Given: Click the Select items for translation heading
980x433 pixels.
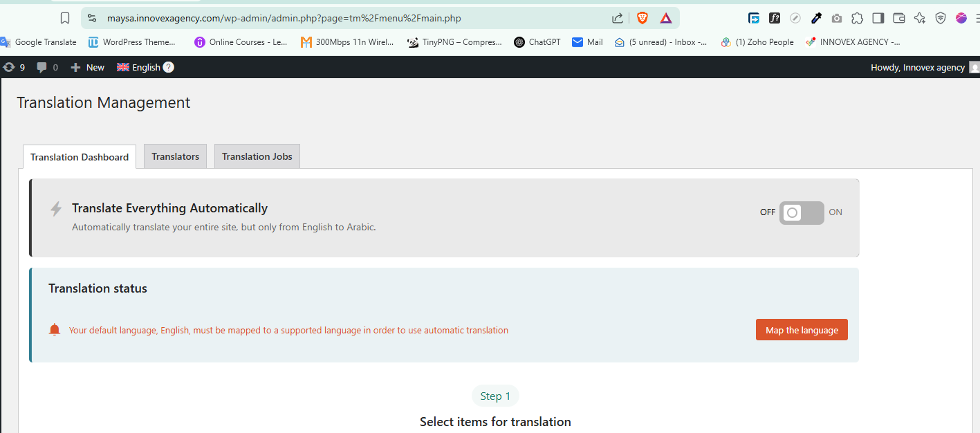Looking at the screenshot, I should (x=495, y=422).
